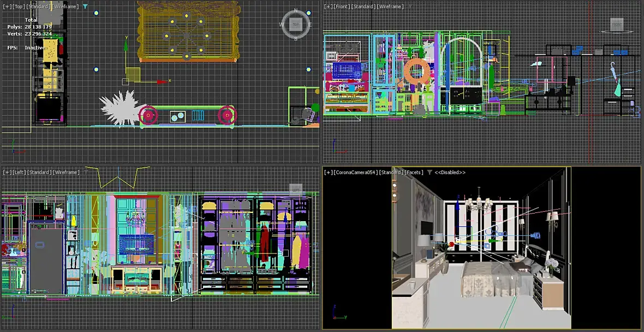Image resolution: width=644 pixels, height=332 pixels.
Task: Open the [CoronaCamera054] viewport menu
Action: [356, 172]
